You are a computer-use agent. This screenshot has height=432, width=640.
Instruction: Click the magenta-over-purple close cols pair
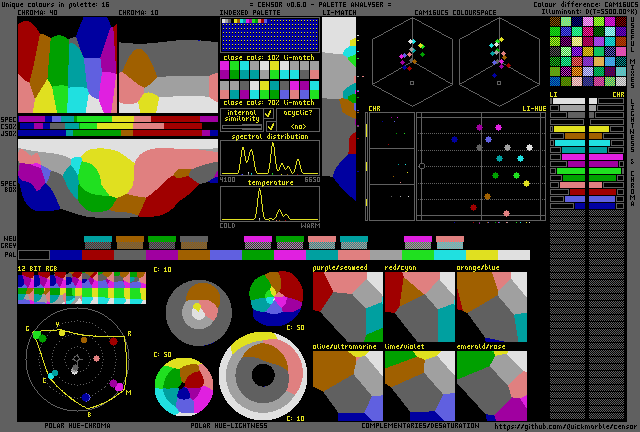point(224,70)
